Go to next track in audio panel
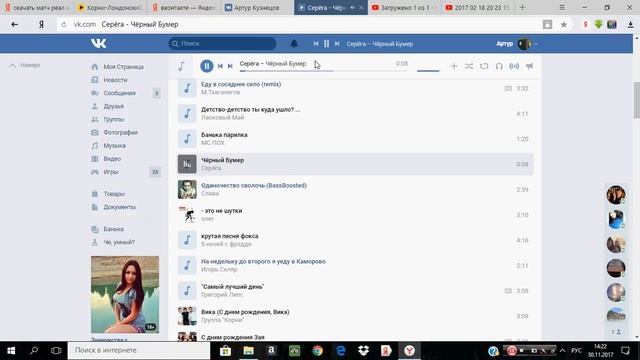640x360 pixels. point(230,66)
